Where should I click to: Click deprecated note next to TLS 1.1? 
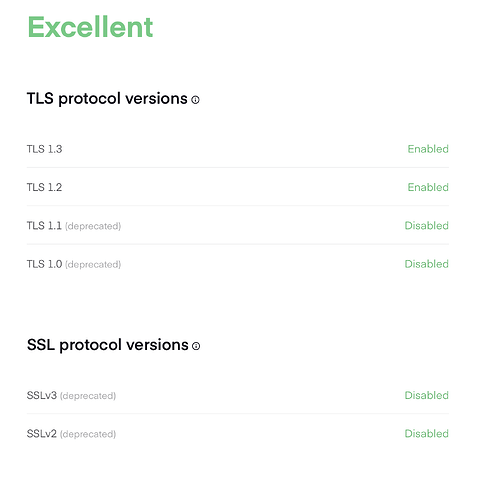pyautogui.click(x=93, y=226)
